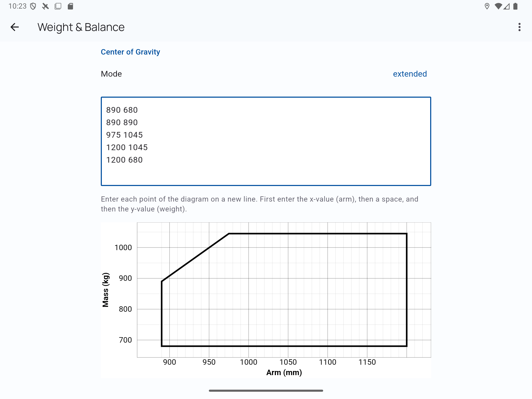Click the '975 1045' line in text box

click(124, 135)
